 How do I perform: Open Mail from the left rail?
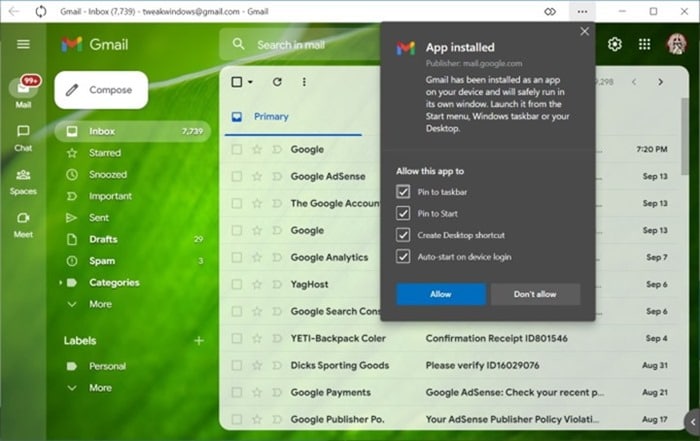point(23,93)
